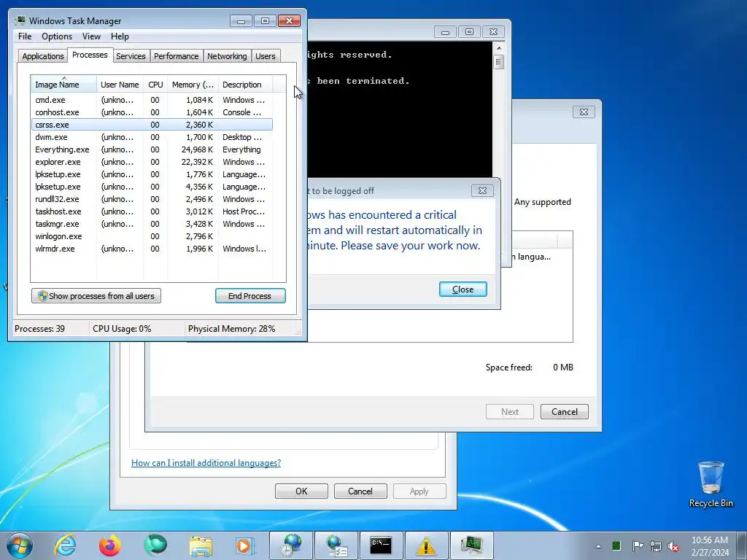Click the muted volume tray icon
The image size is (747, 560).
673,546
